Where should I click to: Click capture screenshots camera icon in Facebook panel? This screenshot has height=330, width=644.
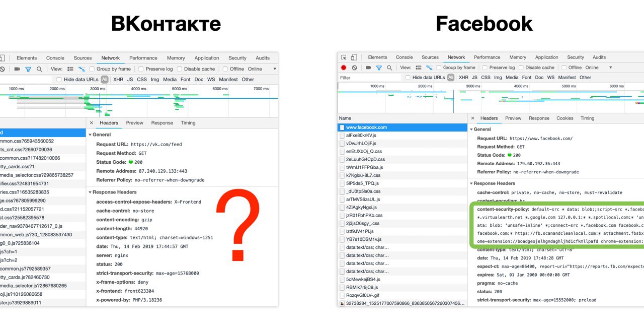pyautogui.click(x=368, y=68)
